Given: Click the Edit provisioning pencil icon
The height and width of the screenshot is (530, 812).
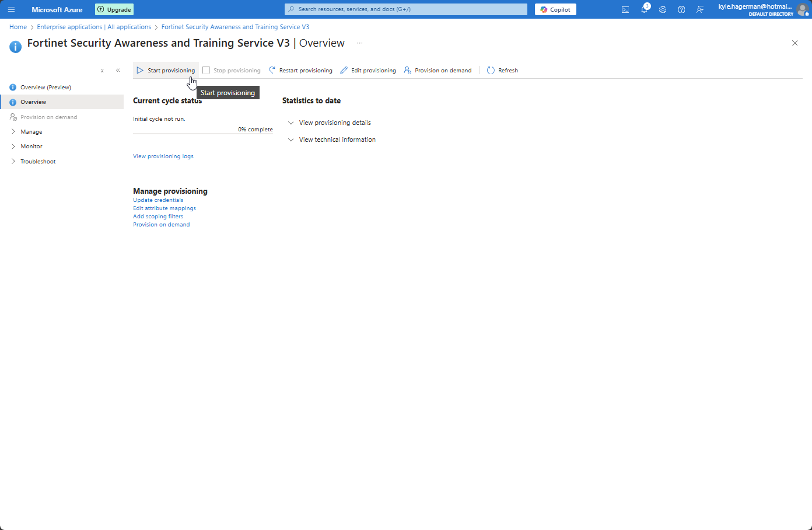Looking at the screenshot, I should click(x=344, y=70).
